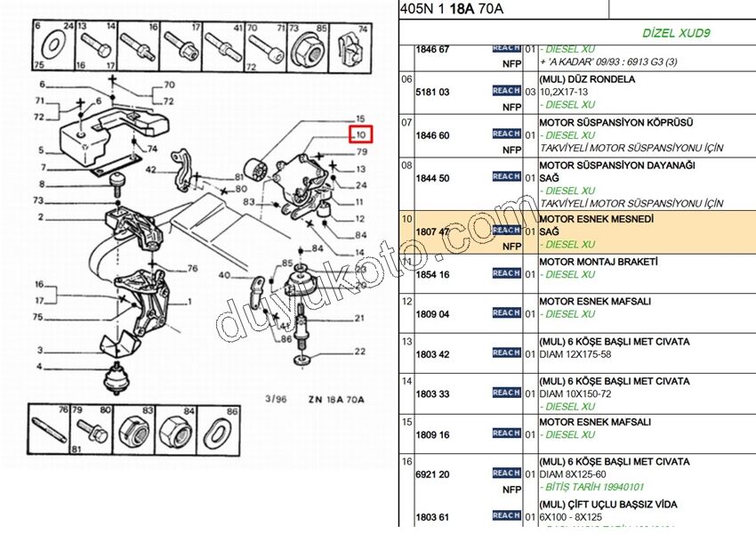Click callout number 5 in the diagram
The image size is (756, 535).
39,149
